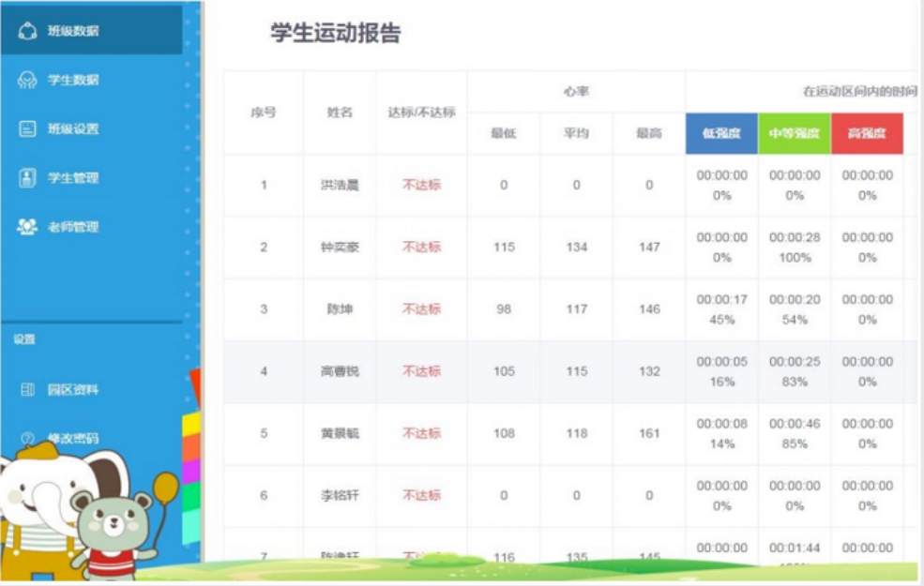Click the 不达标 status in row 3
This screenshot has width=924, height=586.
coord(421,309)
